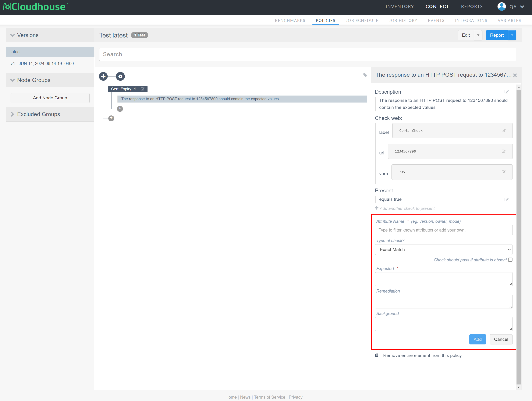Click the Attribute Name input field
532x401 pixels.
coord(443,230)
